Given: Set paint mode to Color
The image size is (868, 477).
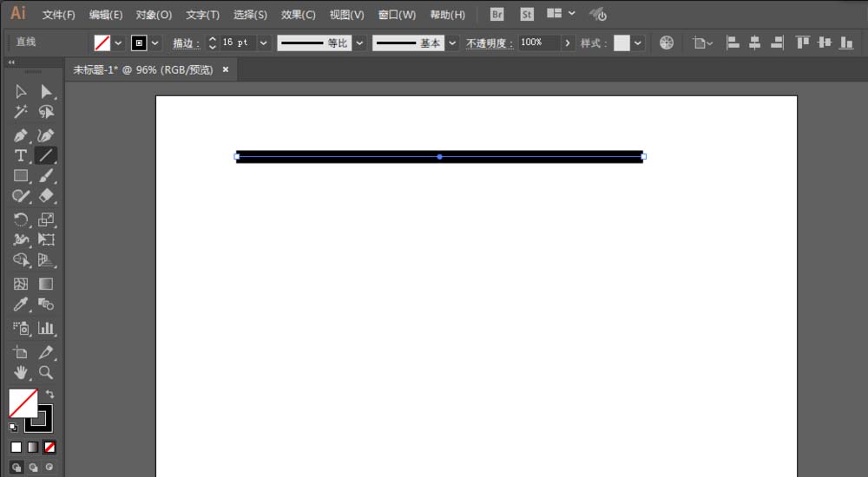Looking at the screenshot, I should tap(16, 448).
